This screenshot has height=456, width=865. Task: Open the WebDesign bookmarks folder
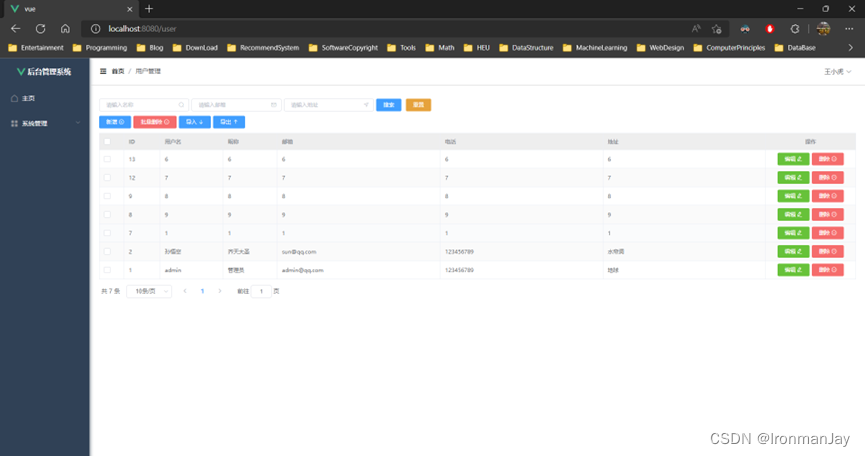coord(660,48)
